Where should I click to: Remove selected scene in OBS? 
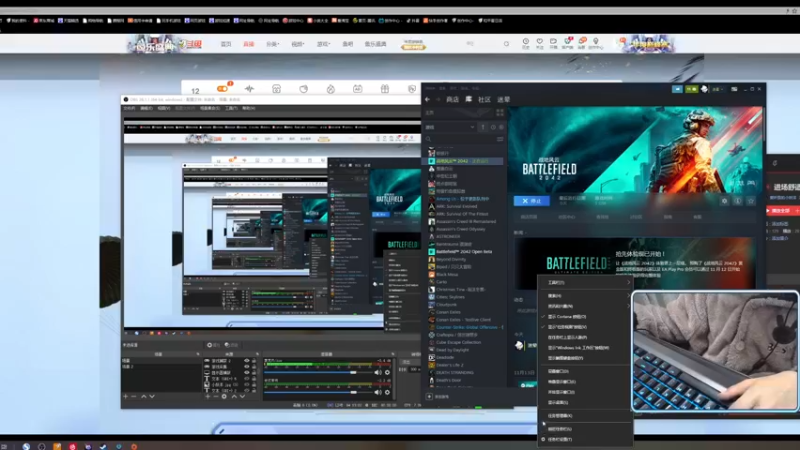click(134, 396)
